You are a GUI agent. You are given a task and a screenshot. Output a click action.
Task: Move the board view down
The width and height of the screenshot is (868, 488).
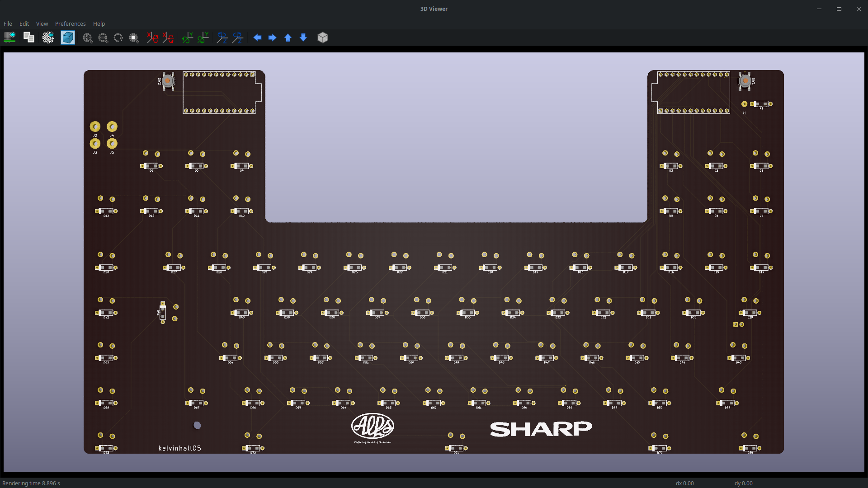[303, 38]
